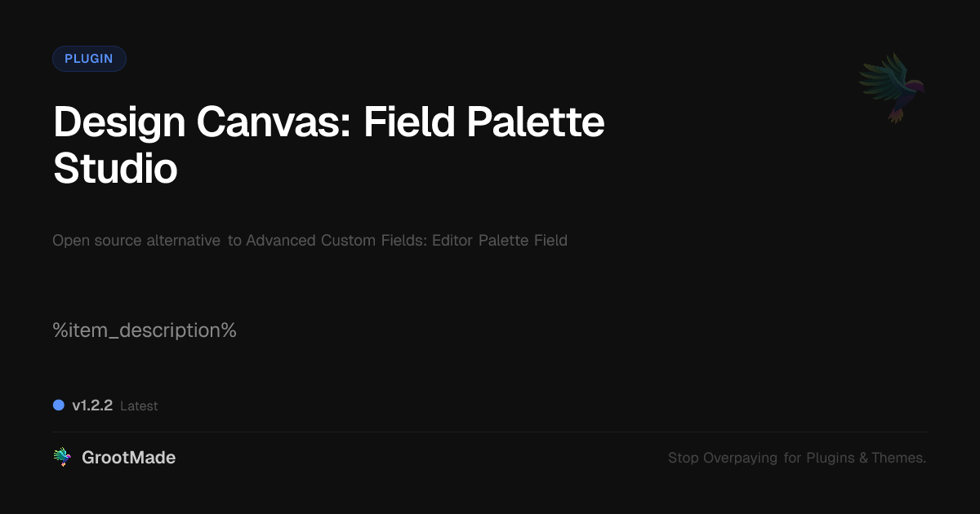Click the word "Studio" in the heading

click(x=115, y=168)
